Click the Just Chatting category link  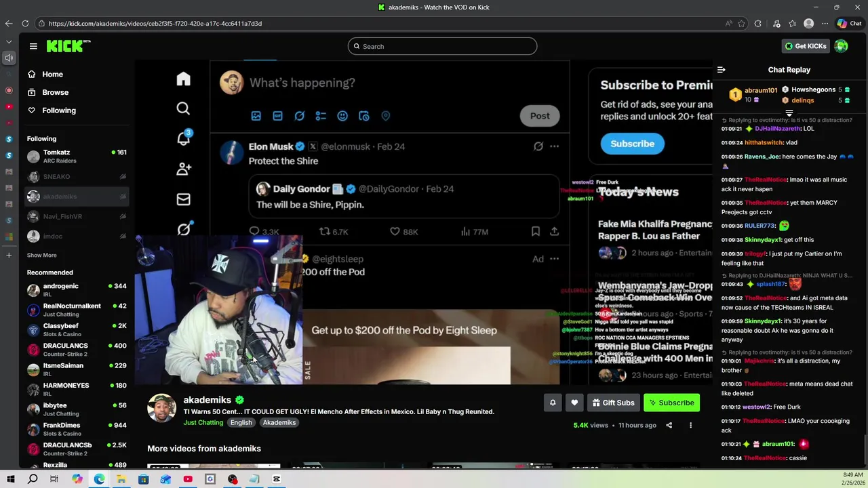coord(203,422)
